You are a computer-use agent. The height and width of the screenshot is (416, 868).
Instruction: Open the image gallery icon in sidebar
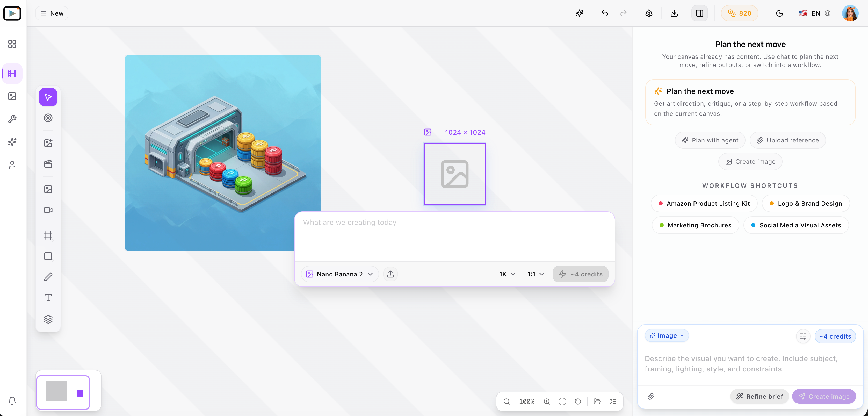tap(12, 96)
